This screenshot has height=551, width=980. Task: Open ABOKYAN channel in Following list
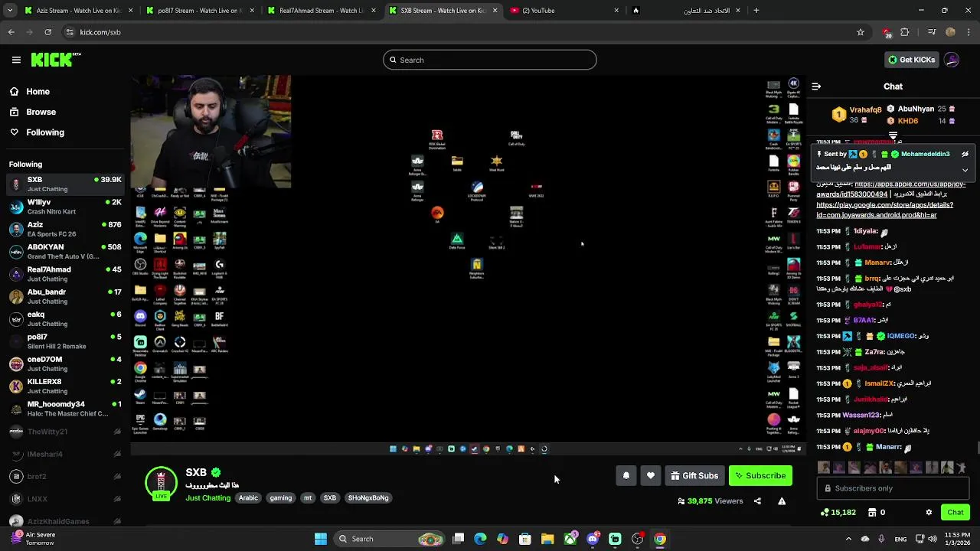(x=64, y=251)
